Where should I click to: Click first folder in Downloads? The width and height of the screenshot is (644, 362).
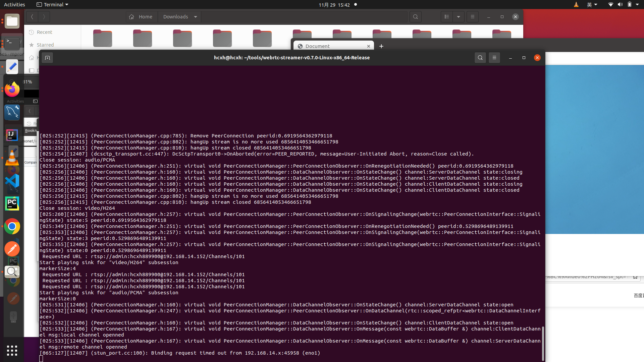coord(103,39)
